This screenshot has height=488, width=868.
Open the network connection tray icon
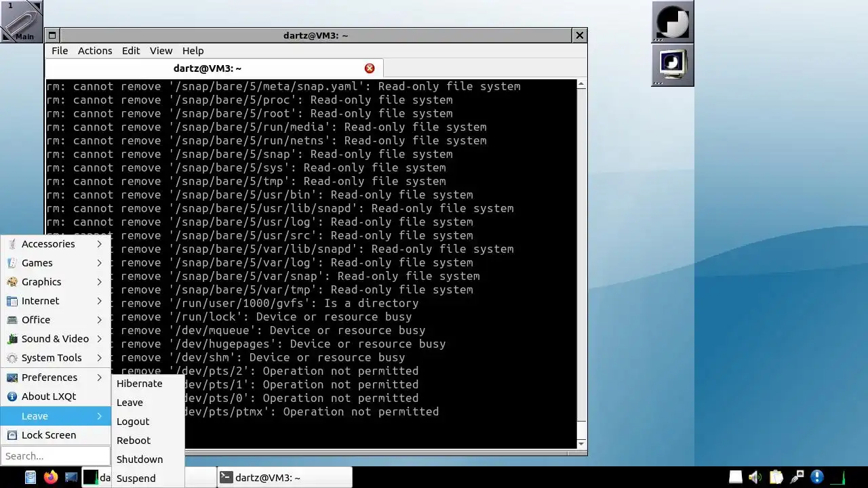pos(796,478)
